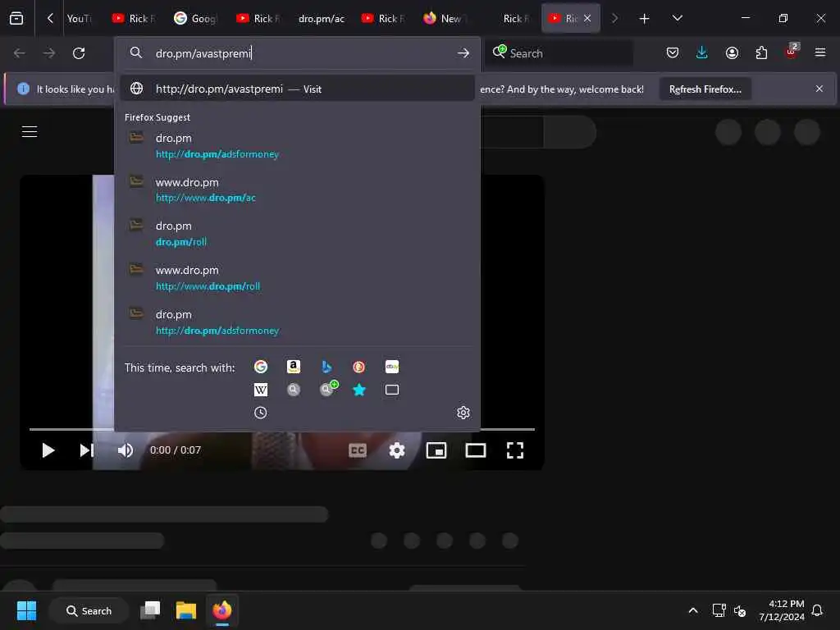Open video player settings gear

(397, 450)
